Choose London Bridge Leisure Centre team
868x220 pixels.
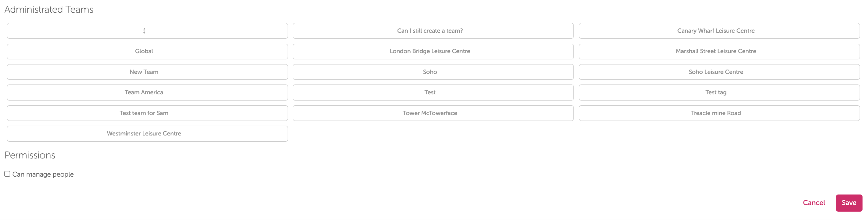point(433,51)
